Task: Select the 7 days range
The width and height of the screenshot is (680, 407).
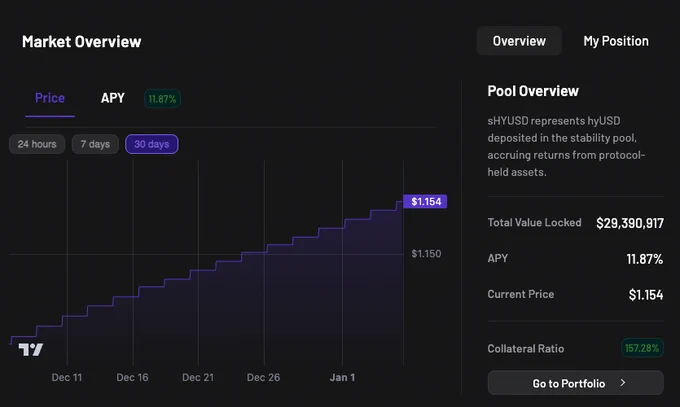Action: [95, 144]
